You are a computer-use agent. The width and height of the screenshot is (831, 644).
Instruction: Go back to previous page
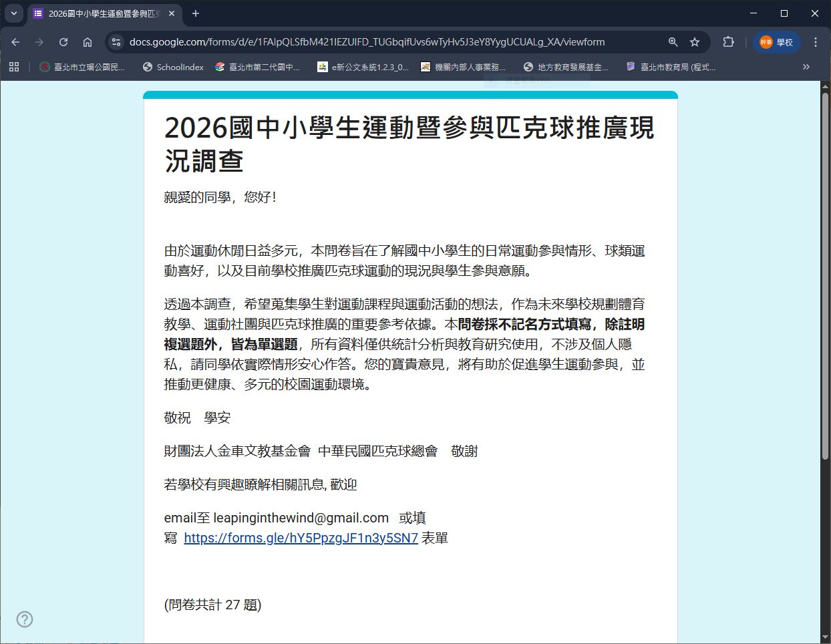pyautogui.click(x=15, y=42)
